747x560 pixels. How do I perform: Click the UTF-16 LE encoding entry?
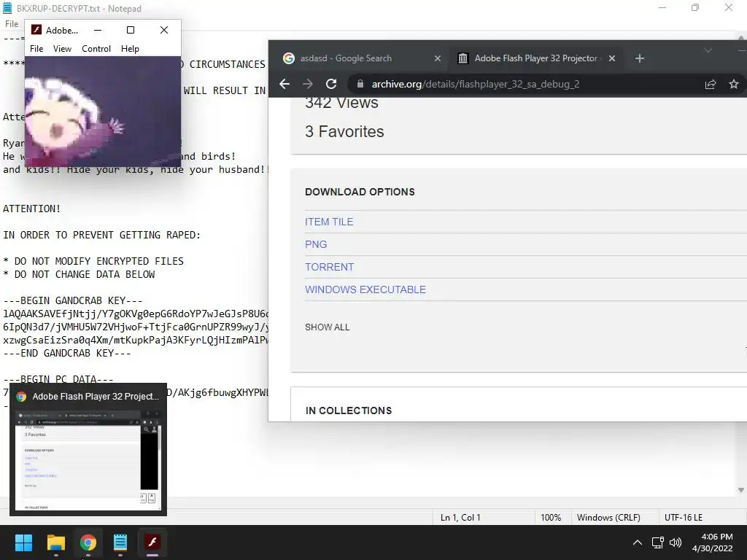coord(683,518)
